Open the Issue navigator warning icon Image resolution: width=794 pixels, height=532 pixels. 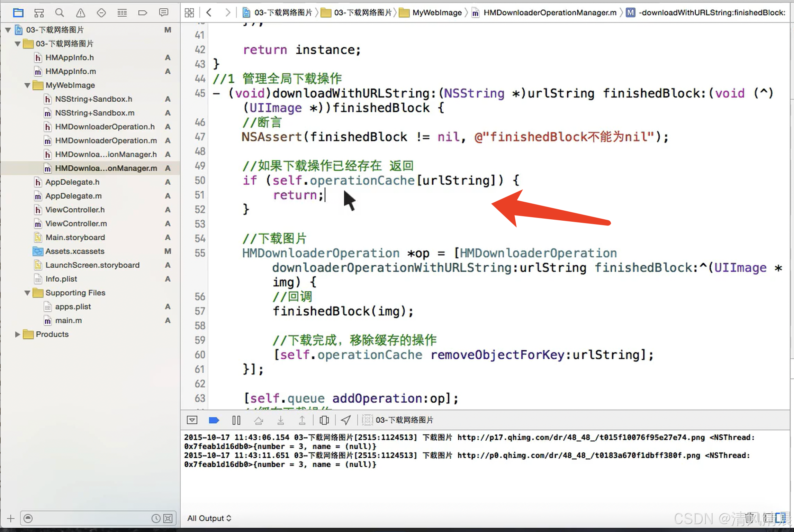(x=80, y=13)
